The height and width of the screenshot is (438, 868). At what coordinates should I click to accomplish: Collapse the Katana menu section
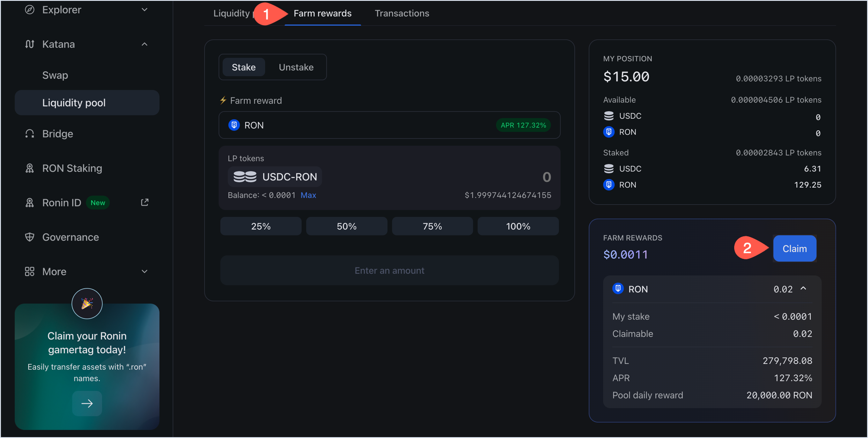145,44
